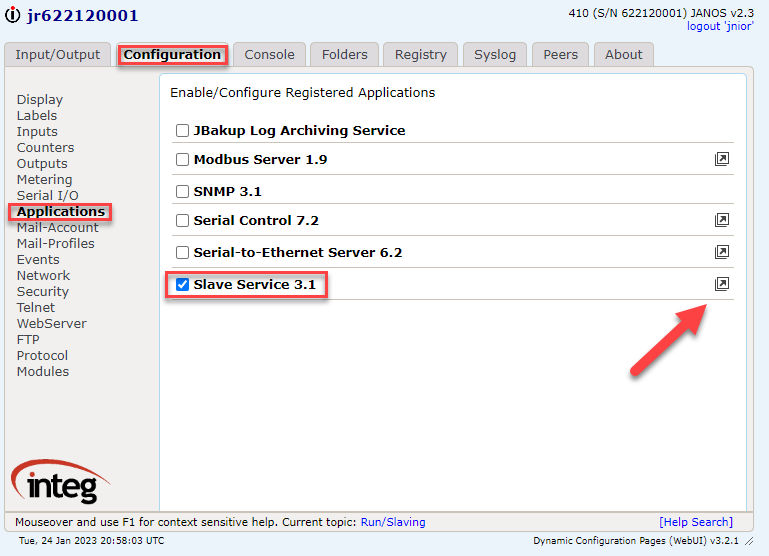Image resolution: width=769 pixels, height=556 pixels.
Task: Go to the Syslog tab
Action: tap(494, 55)
